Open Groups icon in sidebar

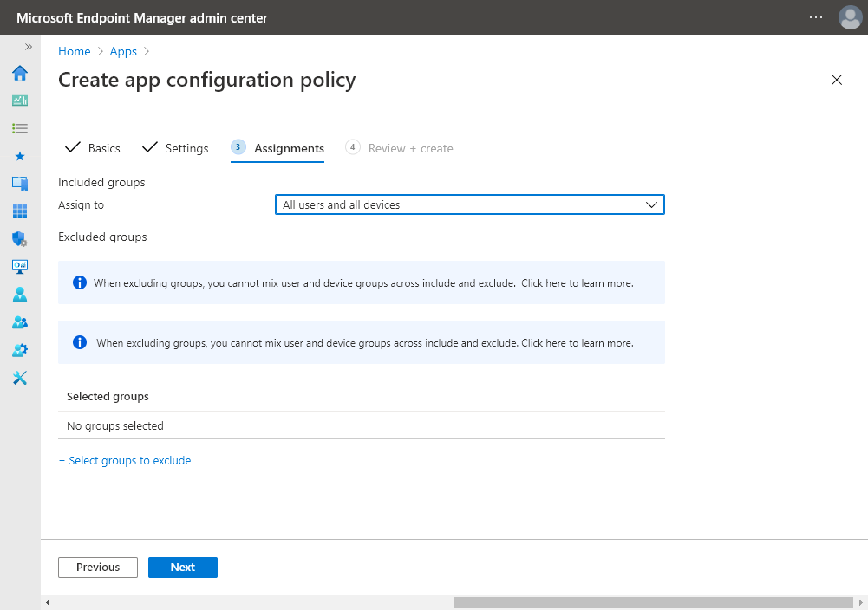coord(20,322)
